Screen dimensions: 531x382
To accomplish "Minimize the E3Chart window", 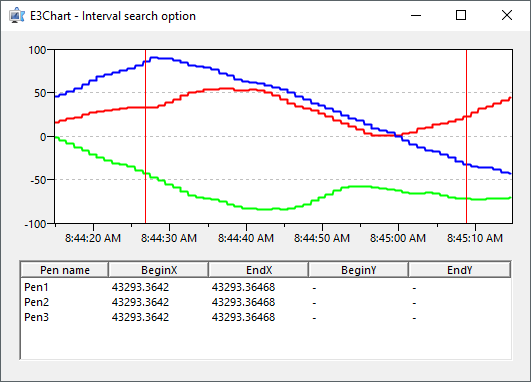I will (x=416, y=16).
